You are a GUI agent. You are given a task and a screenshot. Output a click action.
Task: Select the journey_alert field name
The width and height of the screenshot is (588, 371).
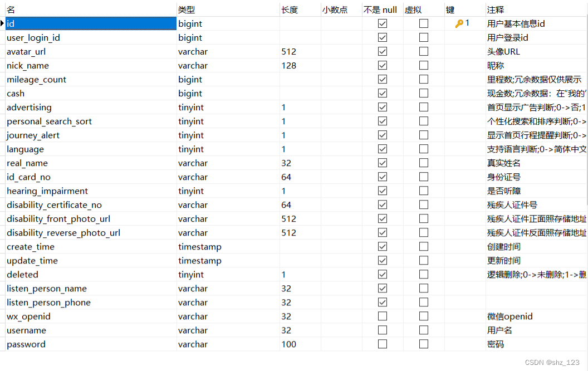(x=33, y=135)
